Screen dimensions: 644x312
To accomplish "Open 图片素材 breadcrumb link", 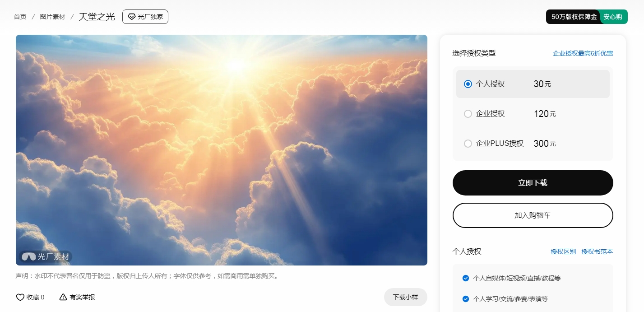I will (x=52, y=17).
